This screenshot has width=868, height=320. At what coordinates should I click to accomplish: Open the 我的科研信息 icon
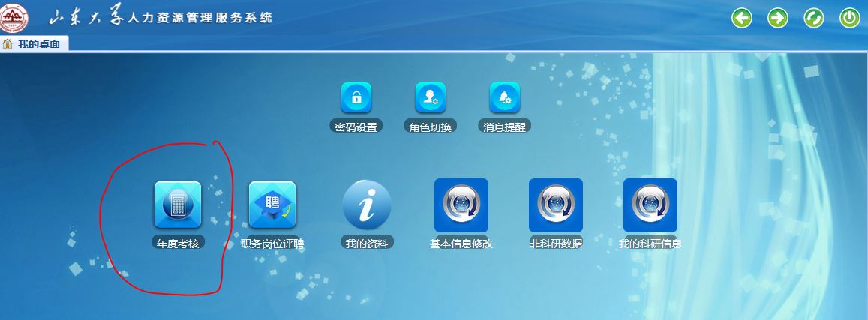pyautogui.click(x=650, y=205)
